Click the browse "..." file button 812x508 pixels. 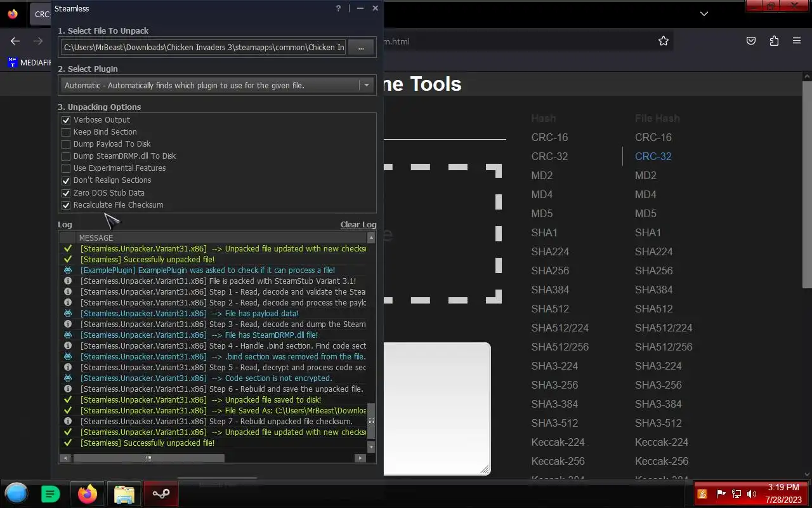(x=361, y=48)
